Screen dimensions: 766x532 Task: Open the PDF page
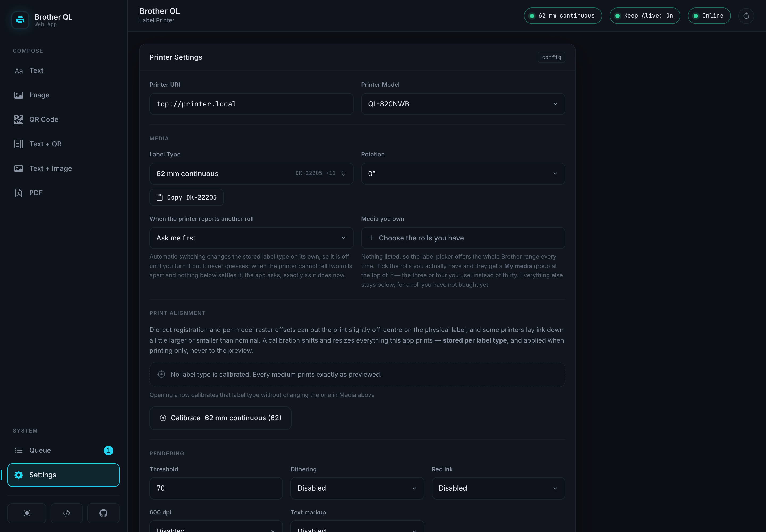tap(63, 193)
